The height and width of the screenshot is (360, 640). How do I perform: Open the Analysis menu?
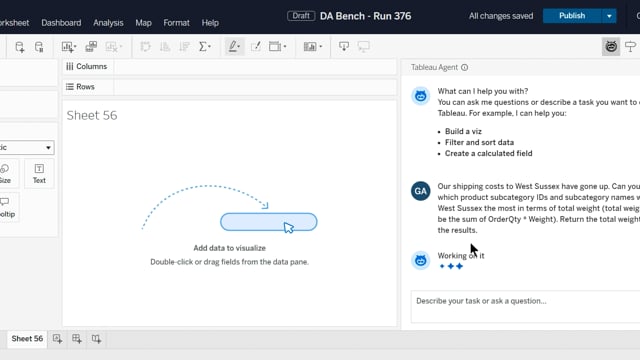click(x=108, y=23)
